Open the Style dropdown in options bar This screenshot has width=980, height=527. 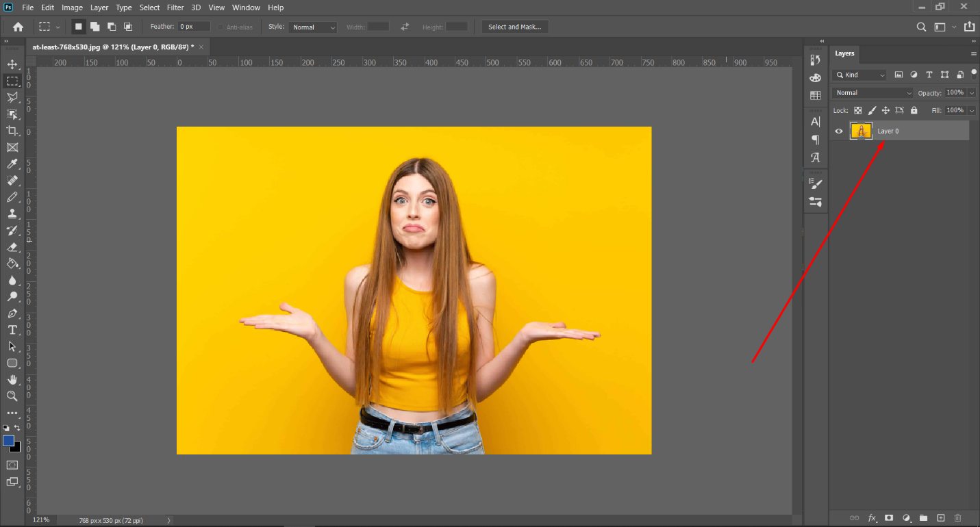pyautogui.click(x=312, y=27)
